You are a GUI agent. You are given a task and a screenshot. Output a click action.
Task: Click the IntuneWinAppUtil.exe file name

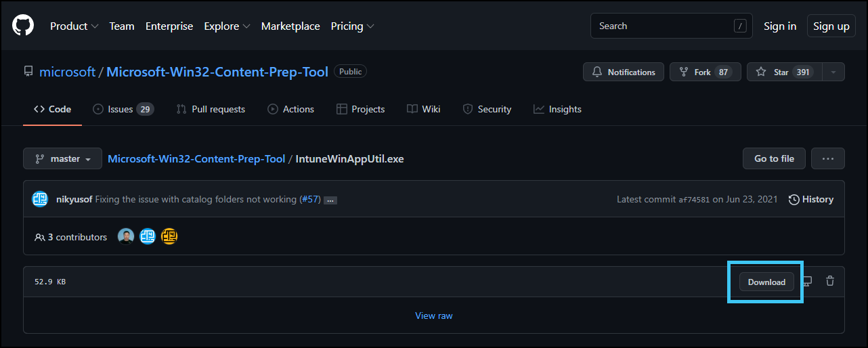pos(349,158)
